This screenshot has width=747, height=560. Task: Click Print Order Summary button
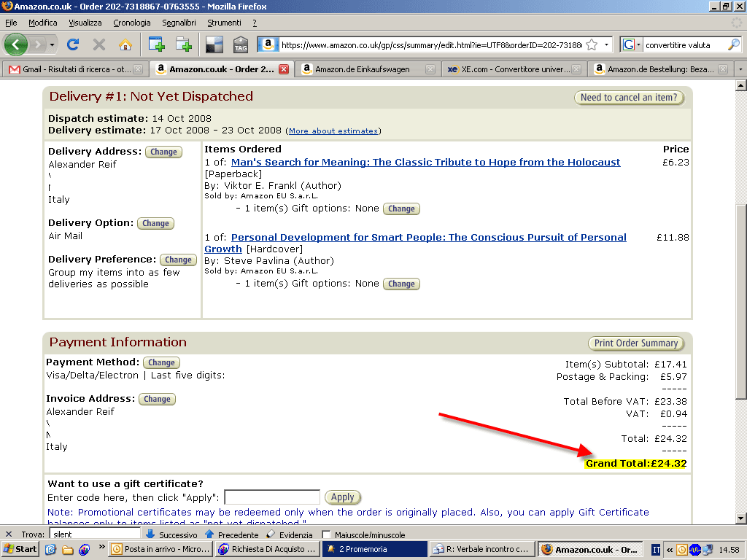pos(636,343)
